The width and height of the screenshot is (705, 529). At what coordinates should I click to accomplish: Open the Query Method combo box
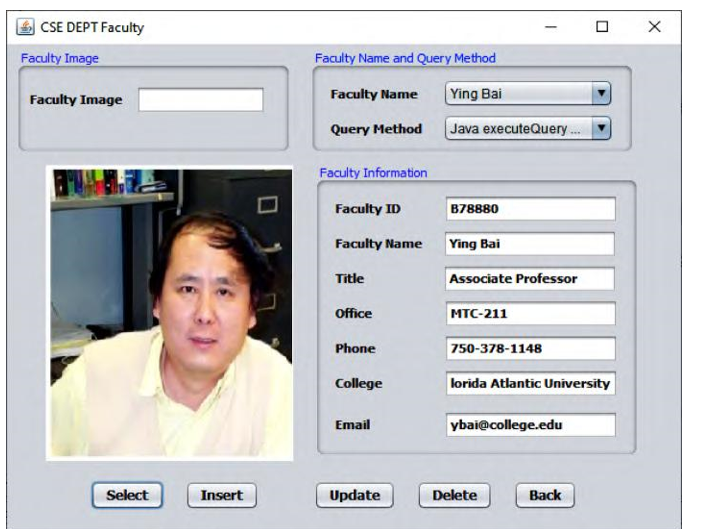point(528,129)
